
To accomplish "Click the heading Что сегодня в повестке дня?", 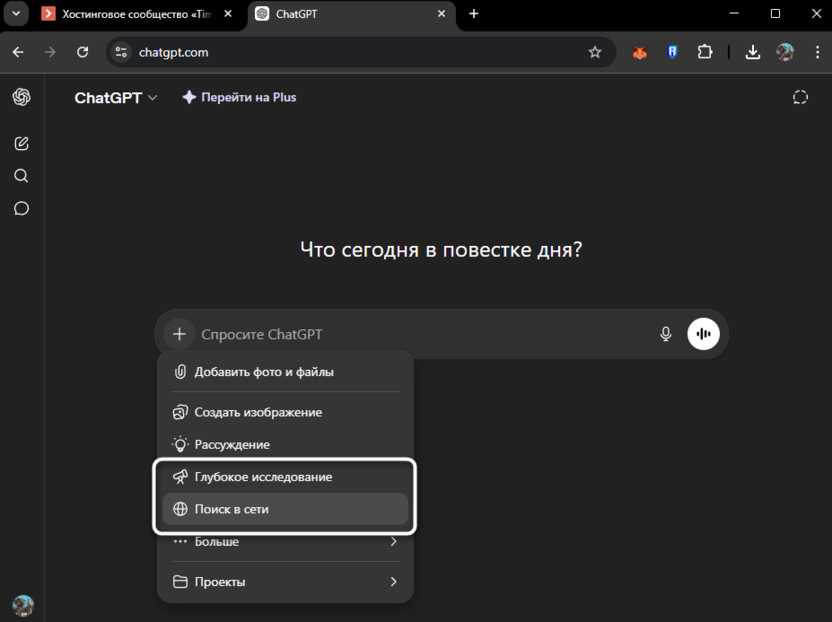I will [441, 249].
